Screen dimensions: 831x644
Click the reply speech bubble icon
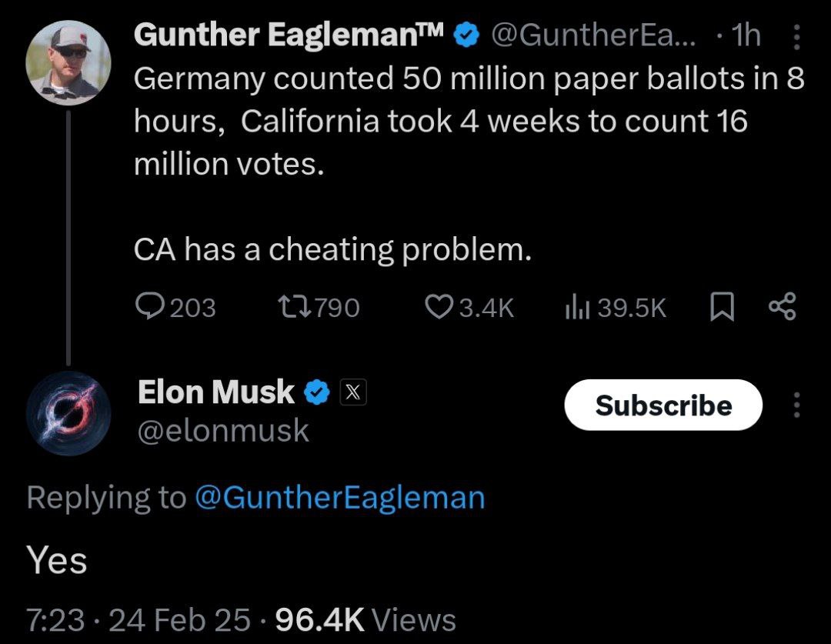[x=149, y=306]
